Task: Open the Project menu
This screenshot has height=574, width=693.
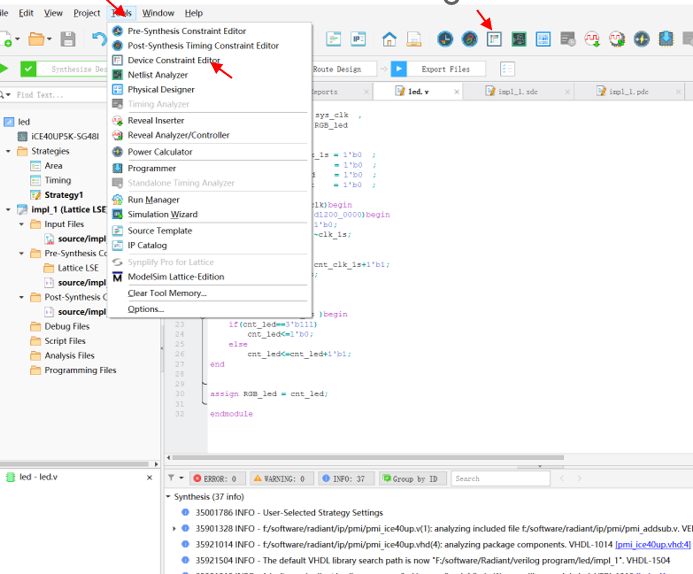Action: click(87, 13)
